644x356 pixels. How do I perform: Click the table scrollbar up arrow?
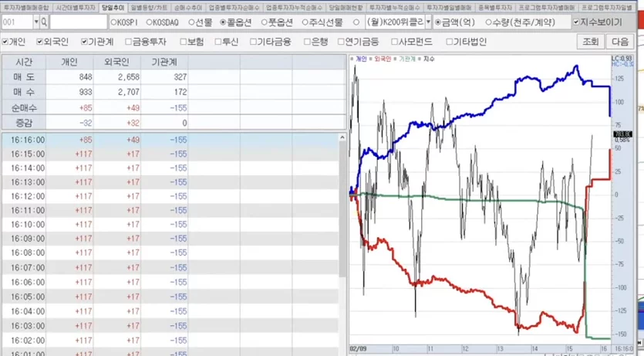click(342, 137)
